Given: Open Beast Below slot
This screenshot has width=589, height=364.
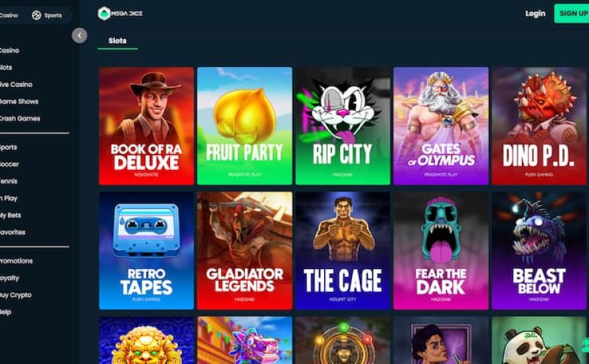Looking at the screenshot, I should click(539, 251).
